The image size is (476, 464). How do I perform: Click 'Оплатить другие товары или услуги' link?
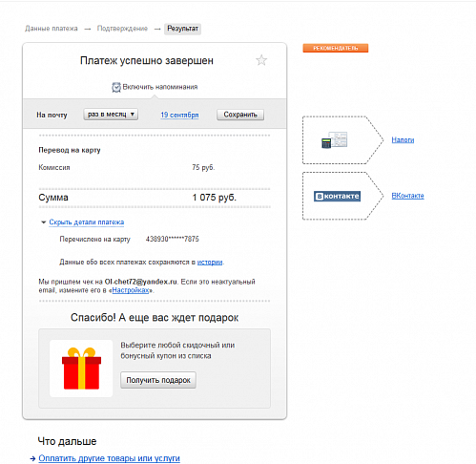tap(109, 458)
